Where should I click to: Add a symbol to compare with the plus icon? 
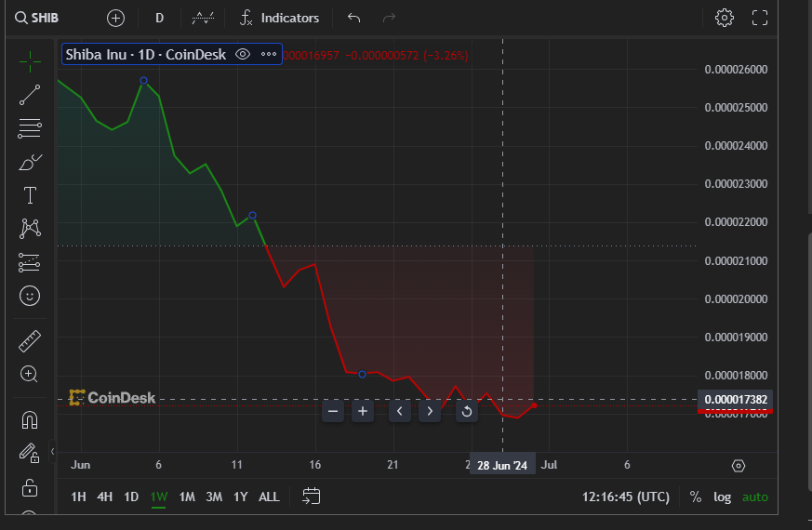pos(115,18)
